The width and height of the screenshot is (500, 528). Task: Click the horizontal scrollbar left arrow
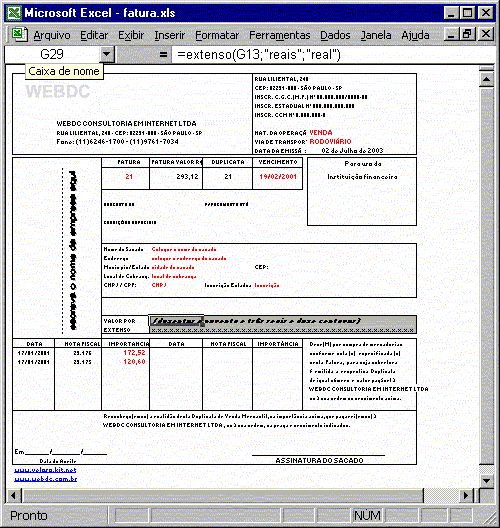pos(13,496)
